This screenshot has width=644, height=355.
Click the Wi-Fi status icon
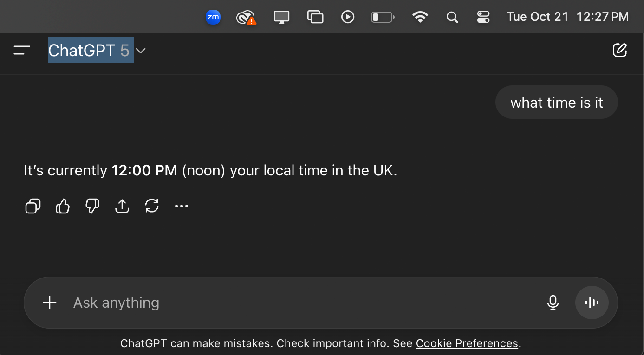pyautogui.click(x=420, y=17)
